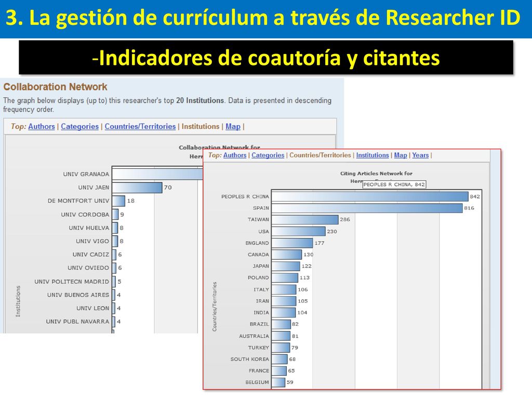Screen dimensions: 532x399
Task: Click the UNIV BUENOS AIRES label
Action: pos(78,295)
